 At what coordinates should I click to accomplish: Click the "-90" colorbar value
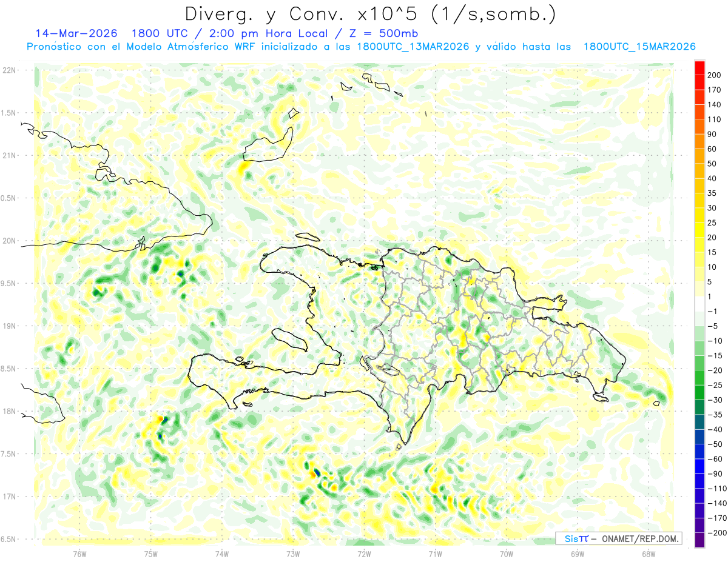(x=715, y=473)
